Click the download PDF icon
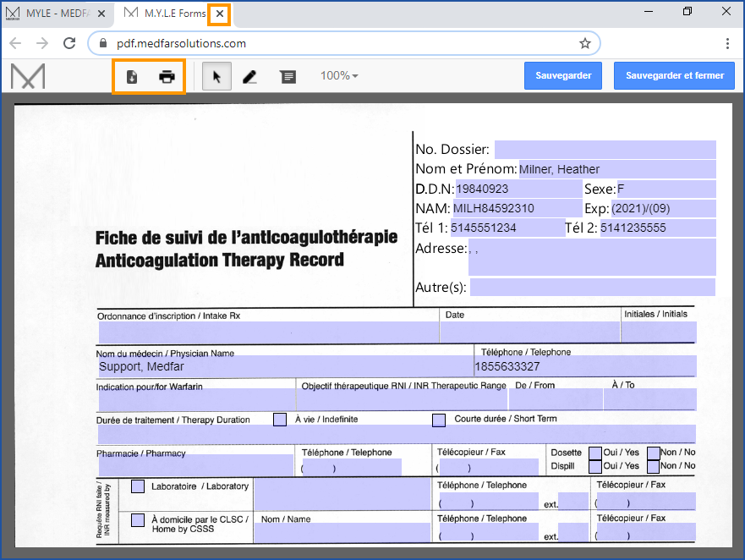745x560 pixels. tap(132, 77)
